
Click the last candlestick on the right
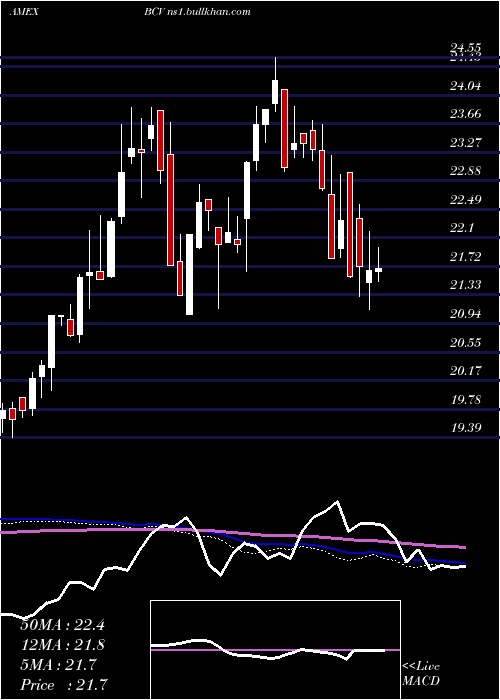[x=379, y=265]
